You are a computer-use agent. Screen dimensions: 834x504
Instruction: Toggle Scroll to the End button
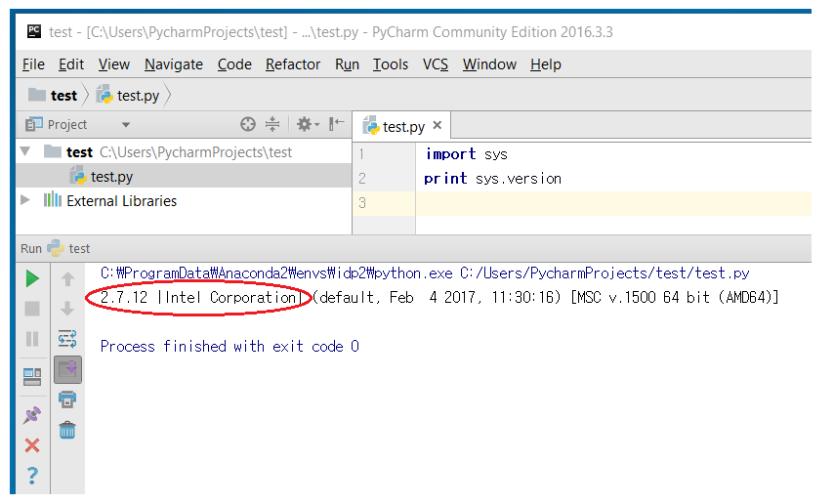[x=67, y=369]
